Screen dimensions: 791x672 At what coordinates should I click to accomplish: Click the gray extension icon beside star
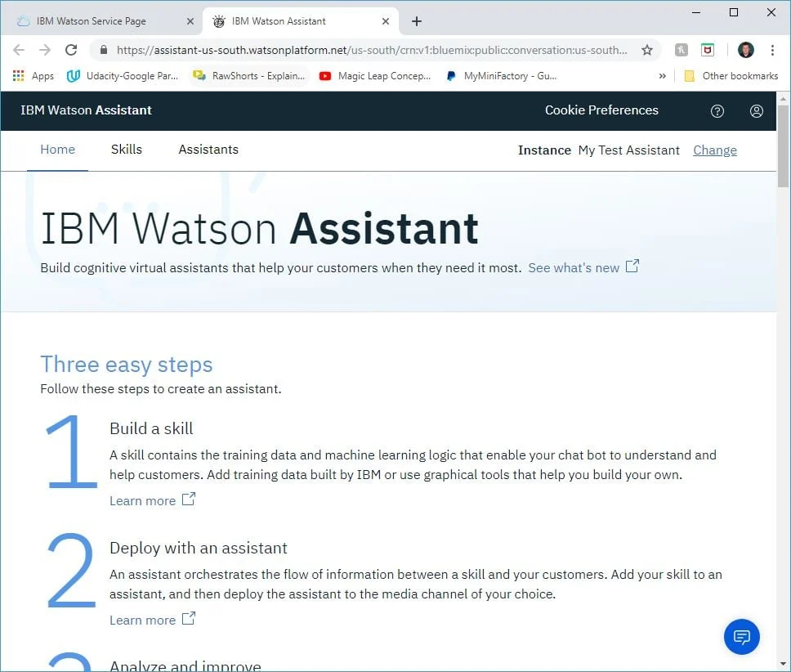click(681, 49)
